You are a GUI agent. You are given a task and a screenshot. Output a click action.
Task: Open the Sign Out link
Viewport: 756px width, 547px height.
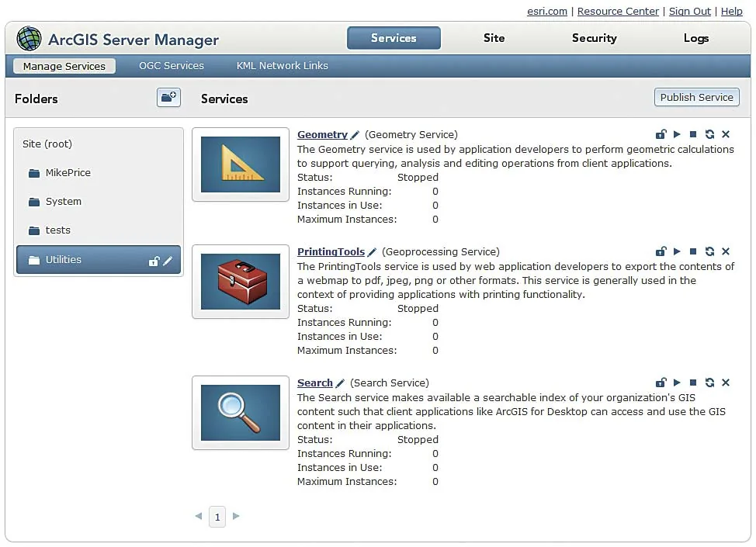click(x=689, y=11)
